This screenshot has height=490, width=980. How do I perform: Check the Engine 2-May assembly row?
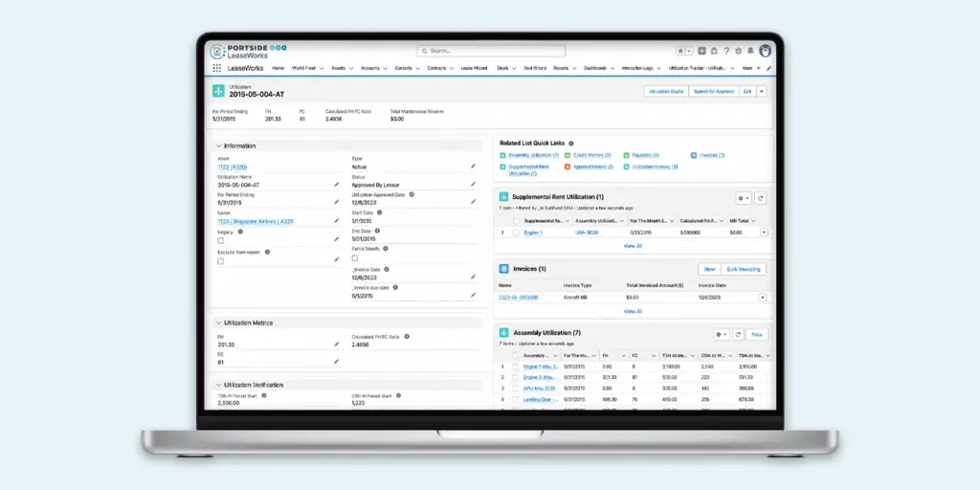515,377
